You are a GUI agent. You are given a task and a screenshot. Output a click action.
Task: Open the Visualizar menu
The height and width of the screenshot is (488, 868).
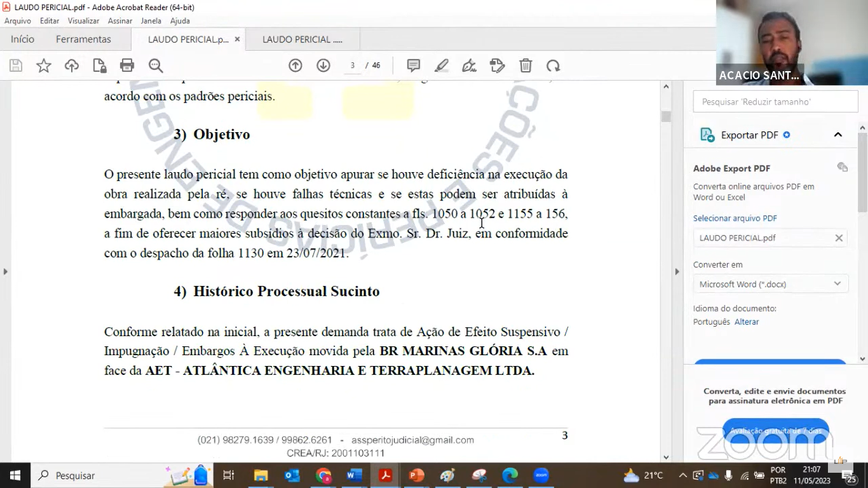pyautogui.click(x=83, y=21)
